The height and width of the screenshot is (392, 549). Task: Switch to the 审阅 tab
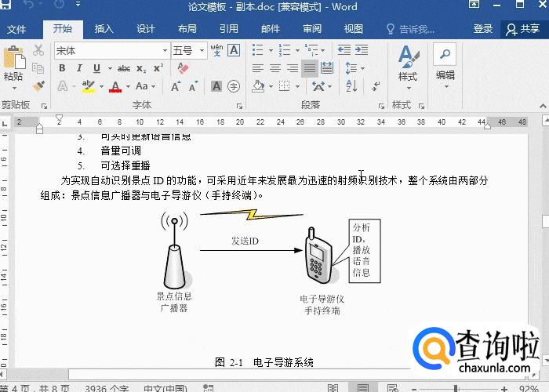[312, 29]
